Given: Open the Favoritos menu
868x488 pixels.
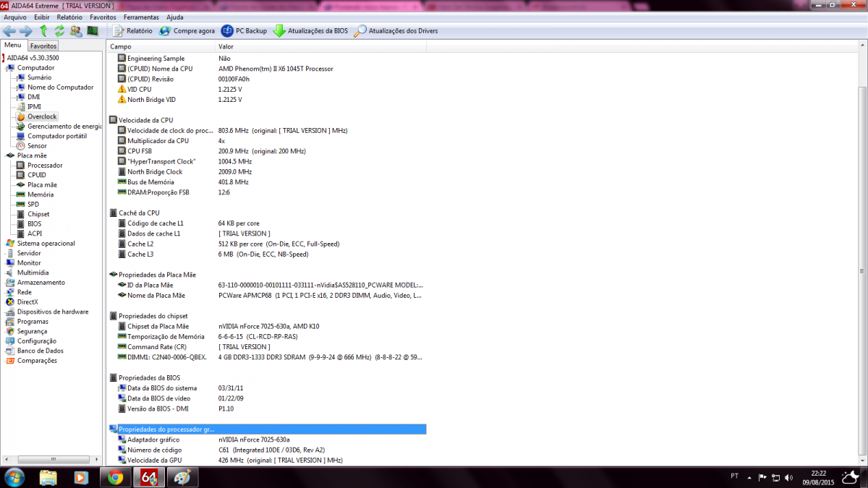Looking at the screenshot, I should point(103,17).
